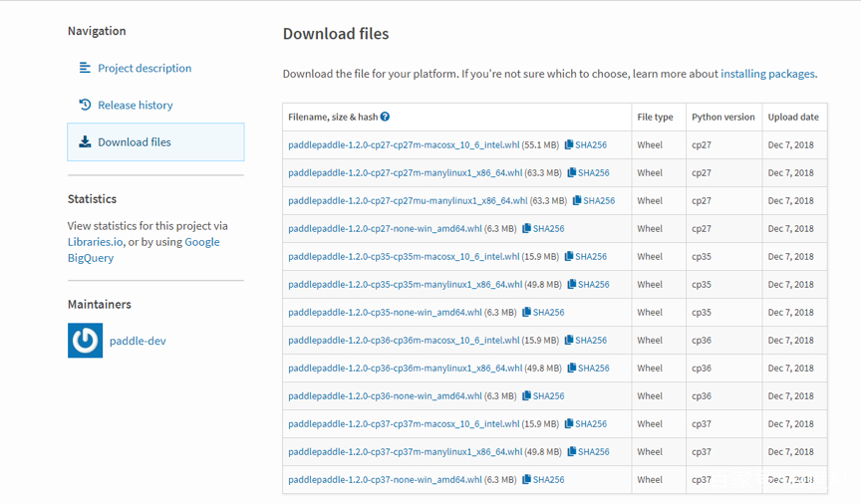
Task: Copy SHA256 for cp27-none-win_amd64 wheel
Action: (x=543, y=228)
